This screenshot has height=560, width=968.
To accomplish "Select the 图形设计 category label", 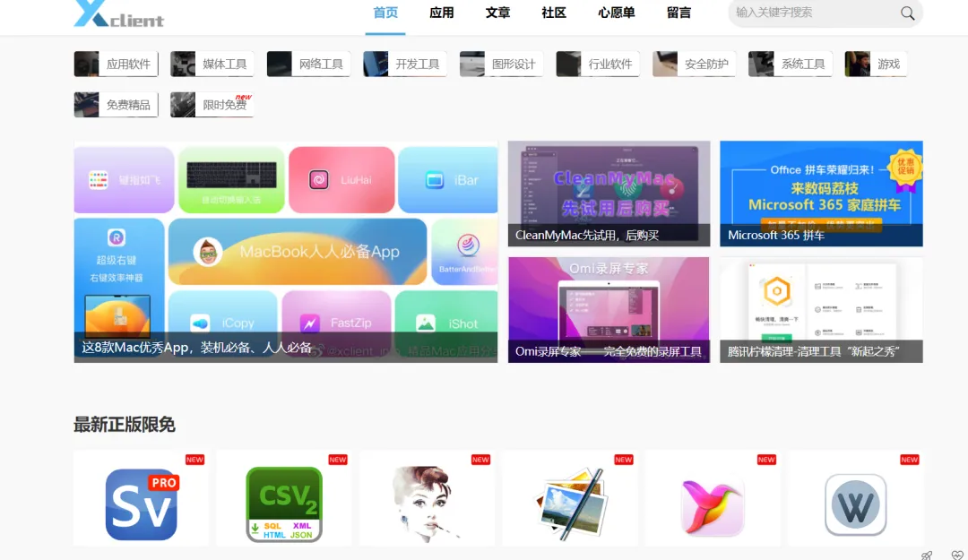I will 514,65.
